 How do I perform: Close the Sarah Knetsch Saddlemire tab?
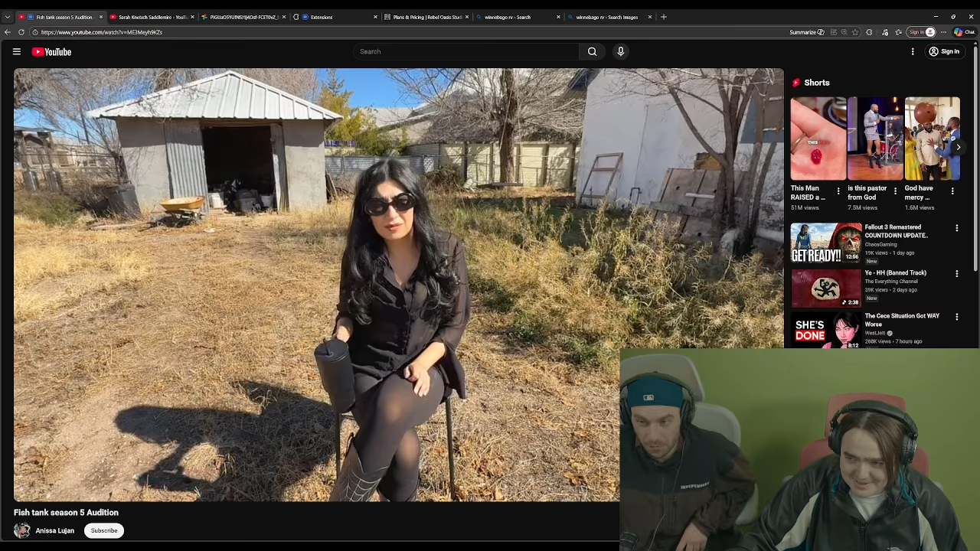point(192,17)
